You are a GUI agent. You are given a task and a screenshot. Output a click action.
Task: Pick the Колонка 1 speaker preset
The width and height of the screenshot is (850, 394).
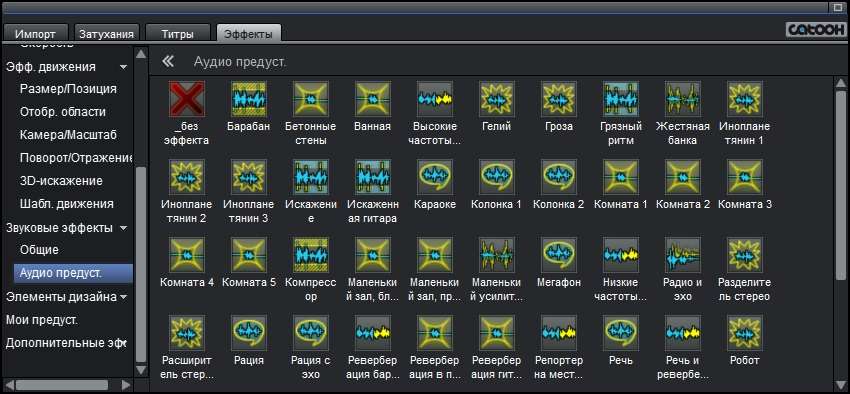pos(497,177)
